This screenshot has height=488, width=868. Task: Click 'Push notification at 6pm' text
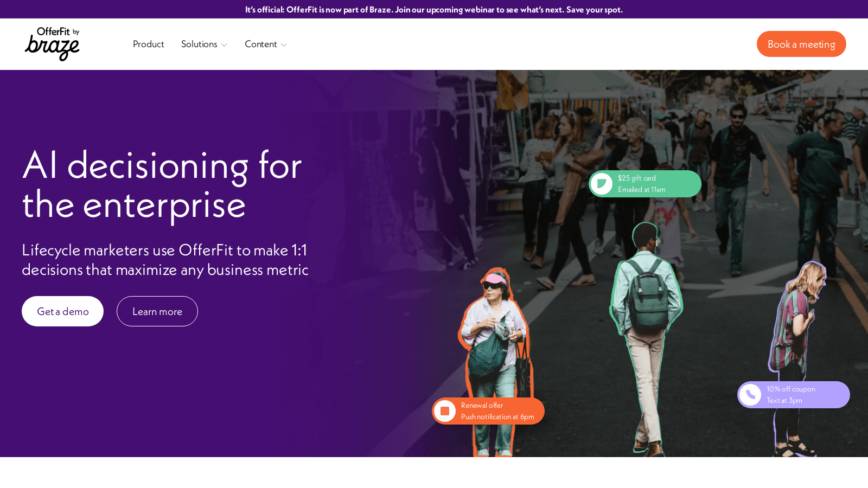(497, 416)
